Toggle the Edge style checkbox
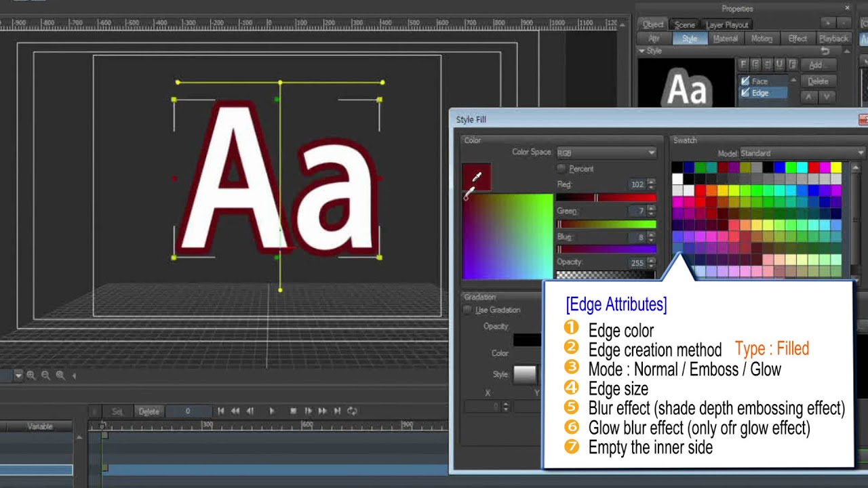This screenshot has height=488, width=868. pos(745,93)
